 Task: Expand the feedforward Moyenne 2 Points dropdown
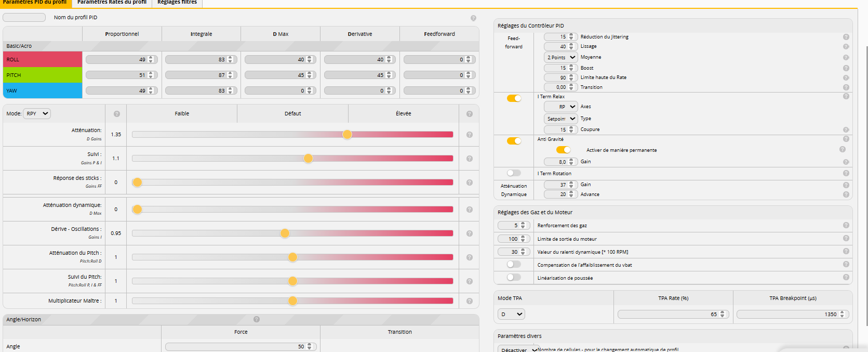pos(561,57)
